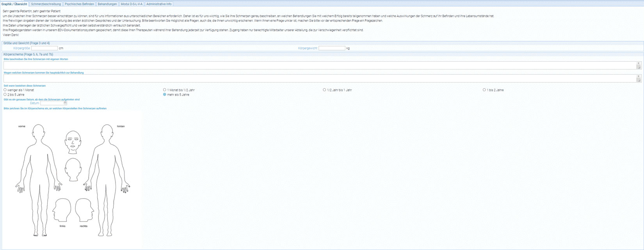This screenshot has height=250, width=644.
Task: Open the Psychisches Befinden tab
Action: 79,4
